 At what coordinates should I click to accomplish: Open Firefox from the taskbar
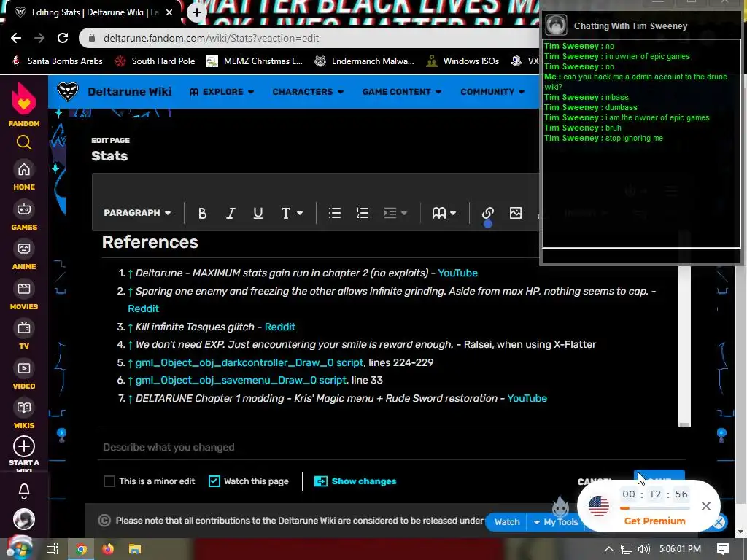click(108, 549)
